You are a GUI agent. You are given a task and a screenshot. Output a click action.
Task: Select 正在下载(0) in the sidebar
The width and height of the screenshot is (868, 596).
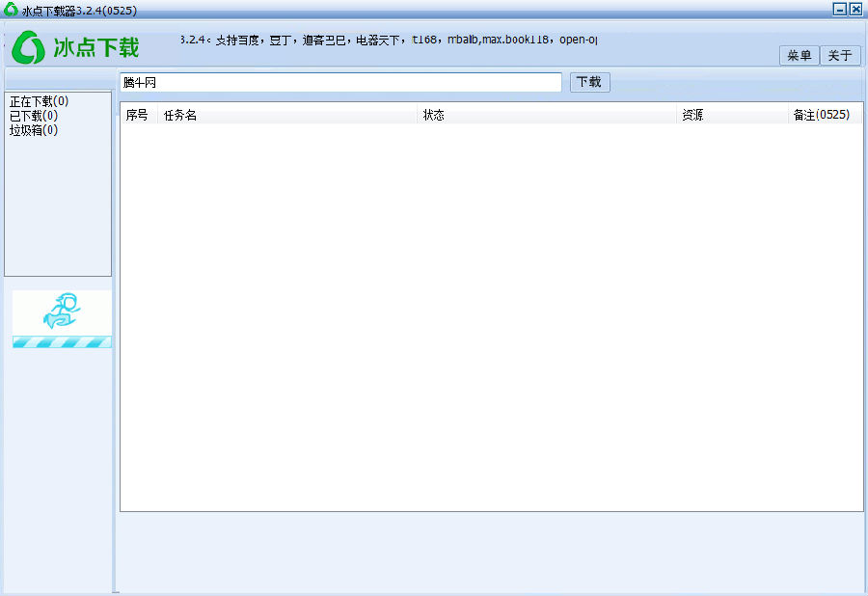coord(39,101)
